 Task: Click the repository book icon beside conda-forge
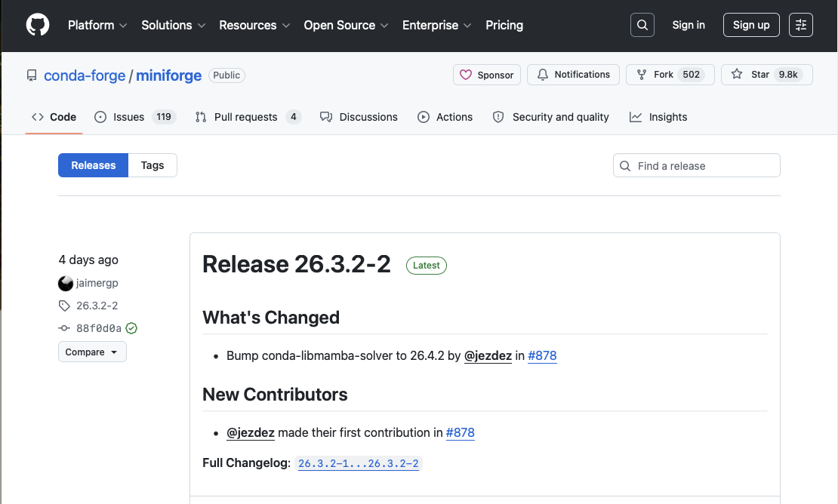point(32,75)
